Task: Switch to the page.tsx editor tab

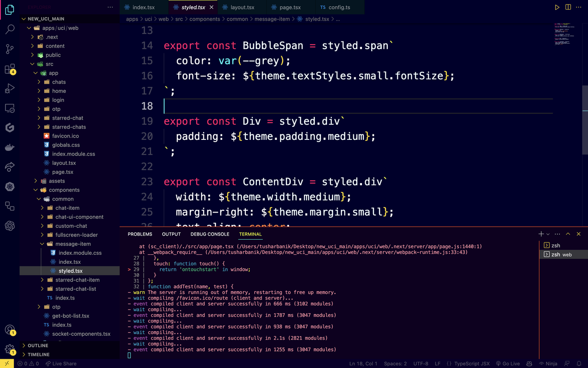Action: point(290,7)
